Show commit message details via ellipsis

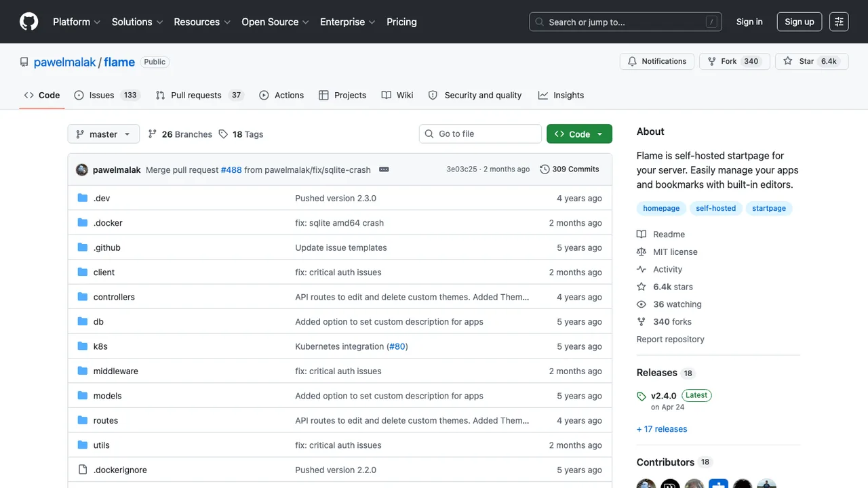[x=384, y=169]
